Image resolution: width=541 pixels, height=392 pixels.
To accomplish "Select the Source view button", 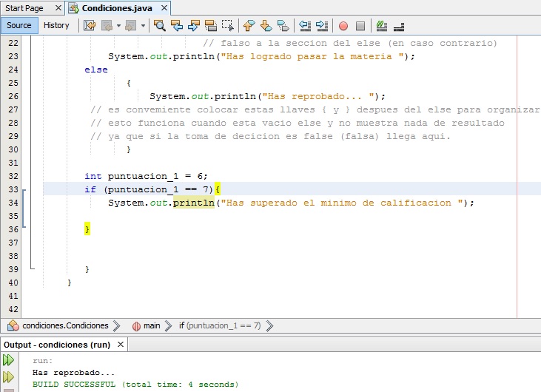I will 19,25.
